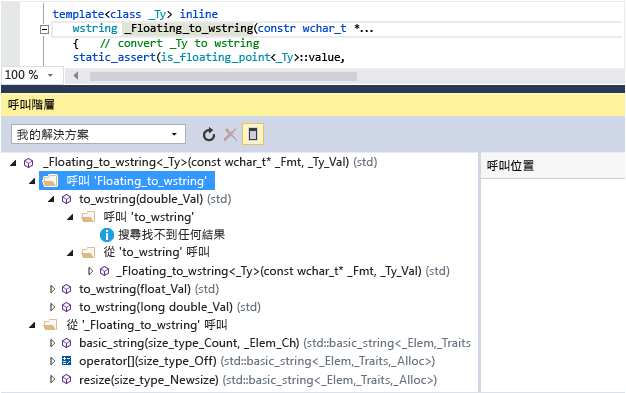Collapse the to_wstring(double_Val) node
The width and height of the screenshot is (626, 393).
click(x=52, y=199)
